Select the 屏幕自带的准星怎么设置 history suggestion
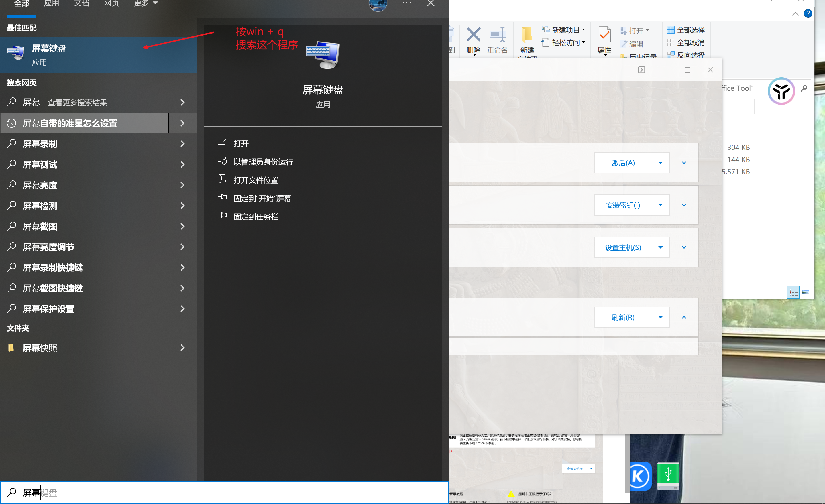This screenshot has width=825, height=504. [85, 123]
